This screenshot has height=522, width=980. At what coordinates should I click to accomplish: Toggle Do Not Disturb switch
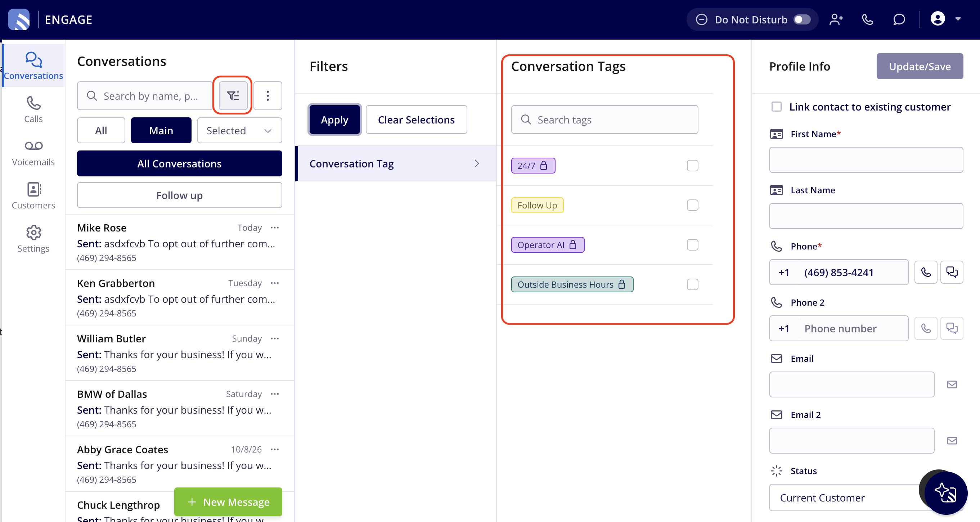tap(801, 19)
